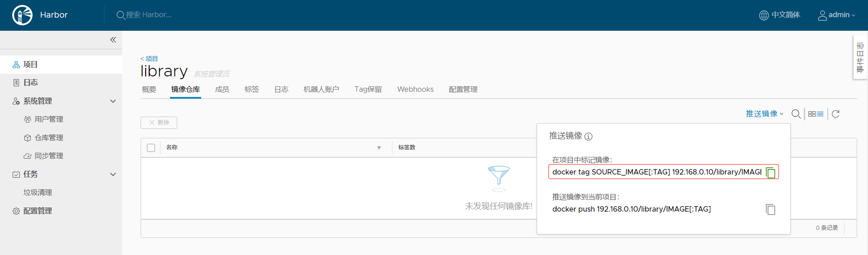Image resolution: width=868 pixels, height=255 pixels.
Task: Click the 名称 column filter icon
Action: pyautogui.click(x=379, y=148)
